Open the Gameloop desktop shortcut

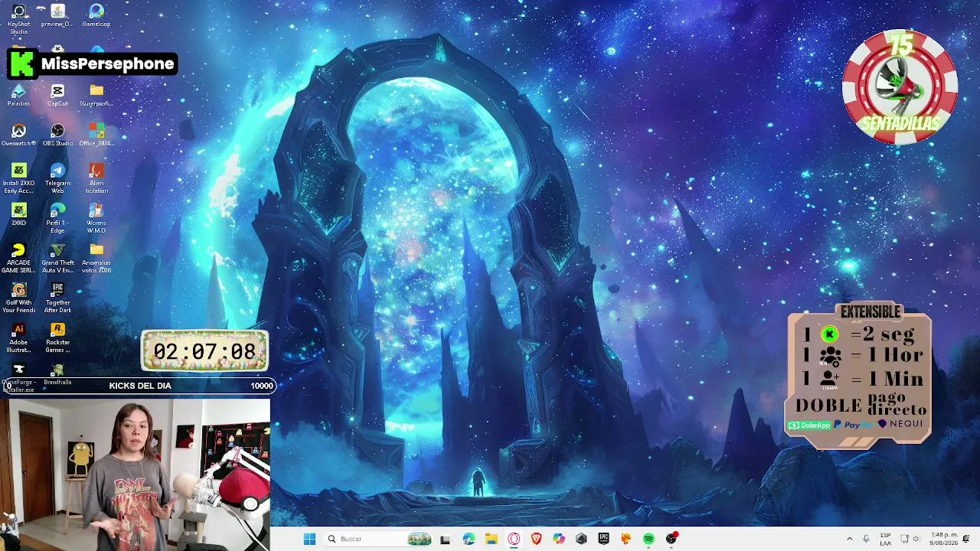point(96,15)
